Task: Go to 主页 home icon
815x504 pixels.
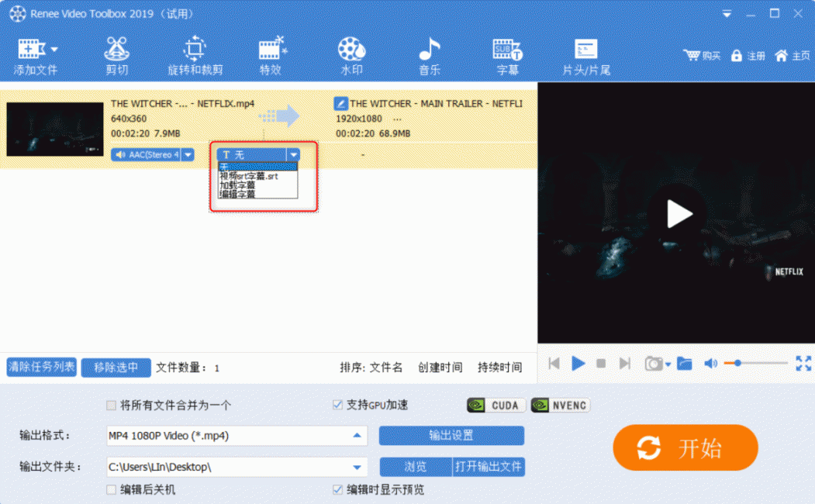Action: 781,55
